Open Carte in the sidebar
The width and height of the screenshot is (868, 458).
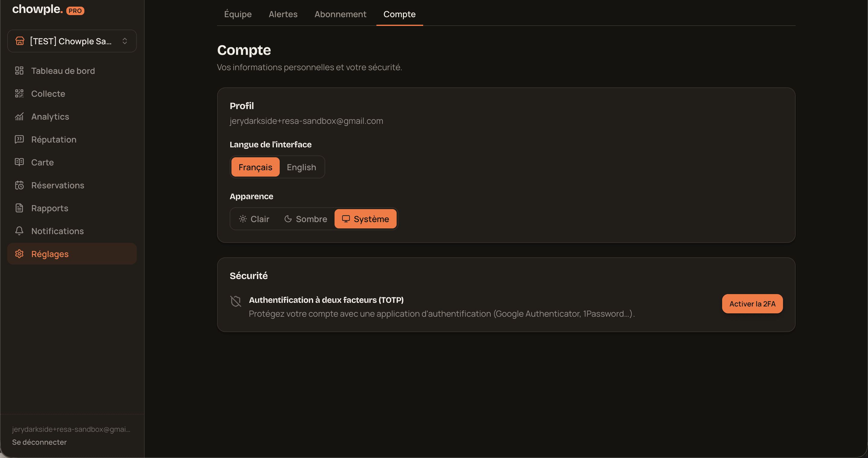[72, 162]
